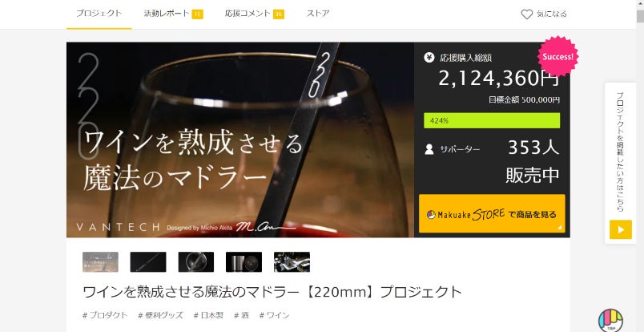The width and height of the screenshot is (644, 332).
Task: Click the yen currency icon
Action: coord(429,57)
